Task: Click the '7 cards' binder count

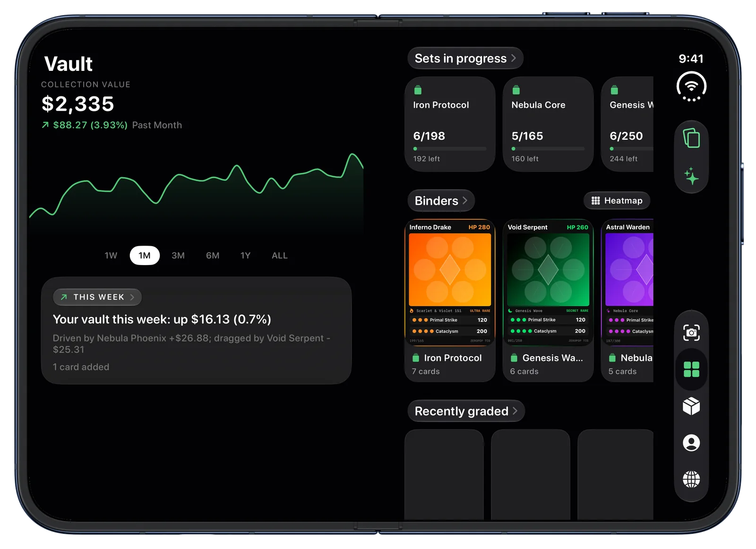Action: pos(426,371)
